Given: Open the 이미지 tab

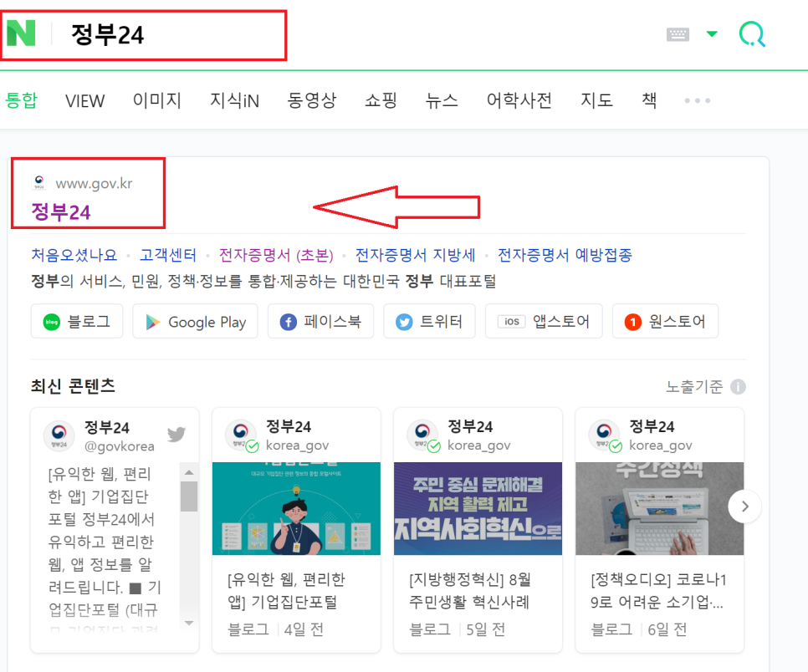Looking at the screenshot, I should [157, 100].
